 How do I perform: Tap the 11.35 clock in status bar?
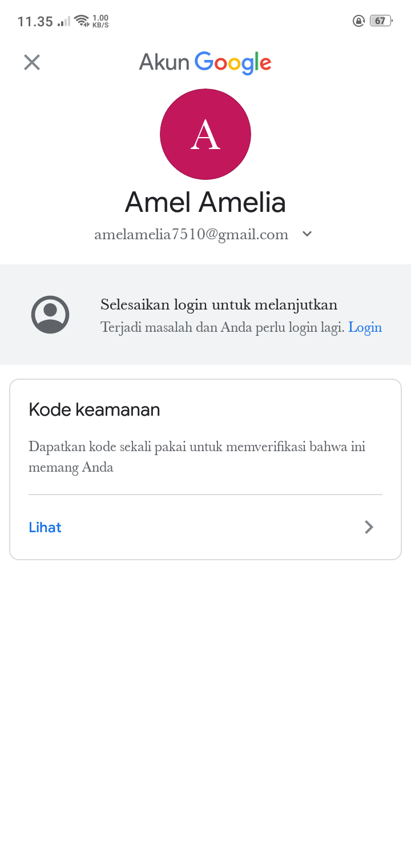(x=35, y=22)
